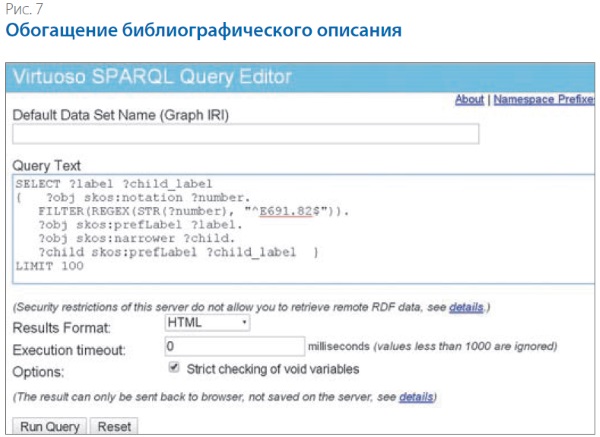Image resolution: width=600 pixels, height=437 pixels.
Task: Open the About link
Action: (469, 100)
